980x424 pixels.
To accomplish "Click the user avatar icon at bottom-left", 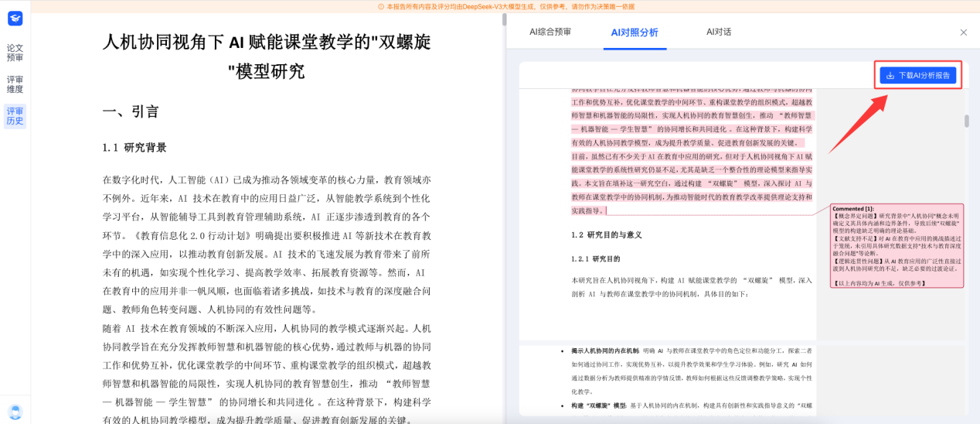I will 15,412.
